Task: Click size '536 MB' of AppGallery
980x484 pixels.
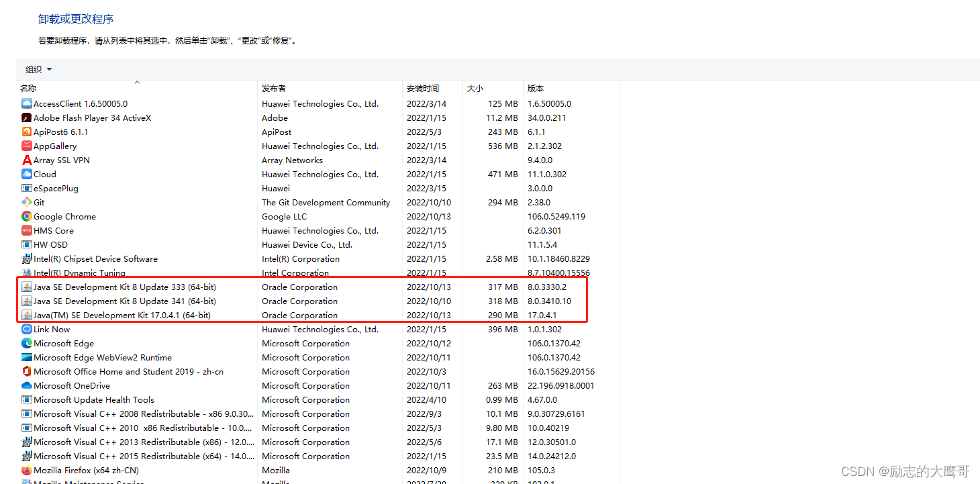Action: [x=503, y=146]
